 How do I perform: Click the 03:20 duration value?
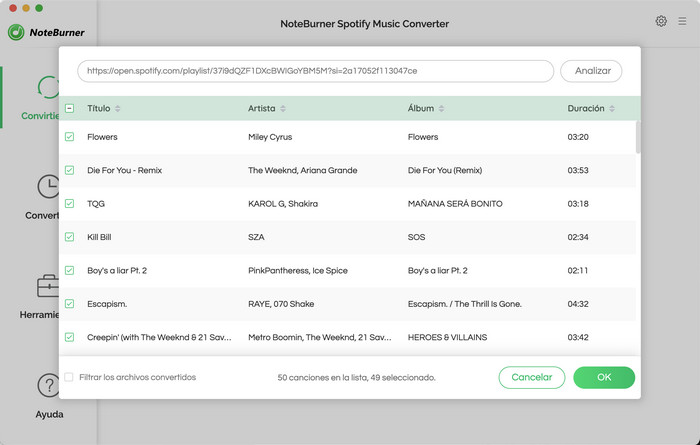coord(578,137)
